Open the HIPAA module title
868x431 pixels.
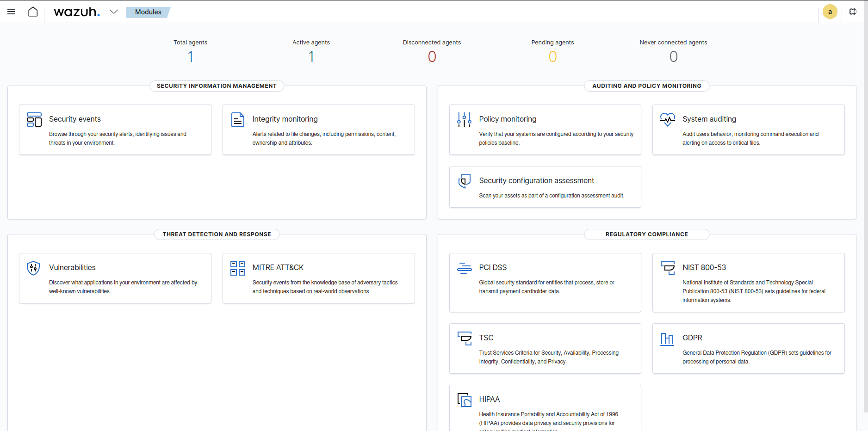489,400
